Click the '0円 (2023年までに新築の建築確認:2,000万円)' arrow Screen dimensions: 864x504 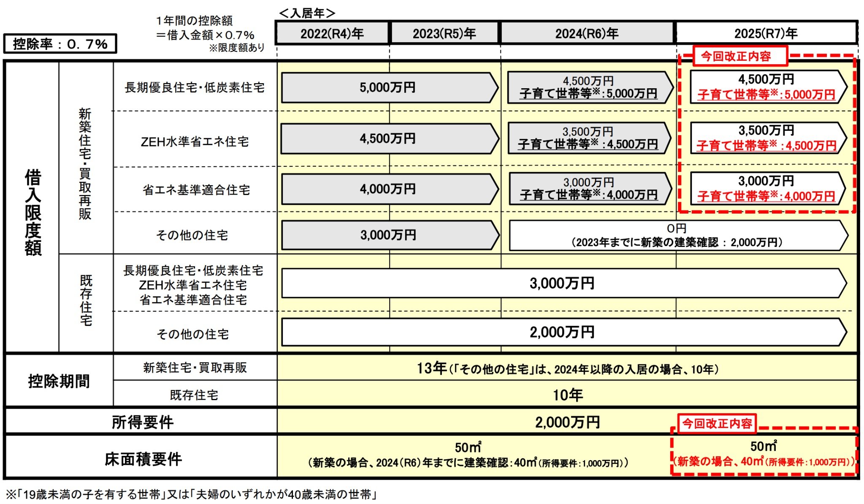point(678,235)
